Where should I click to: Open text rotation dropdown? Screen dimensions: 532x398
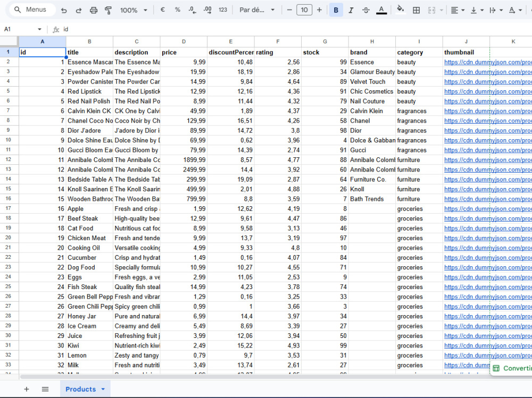(516, 10)
